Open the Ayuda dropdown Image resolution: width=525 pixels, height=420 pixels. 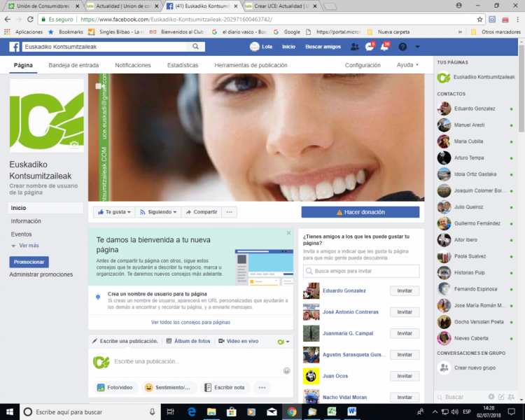pos(407,65)
